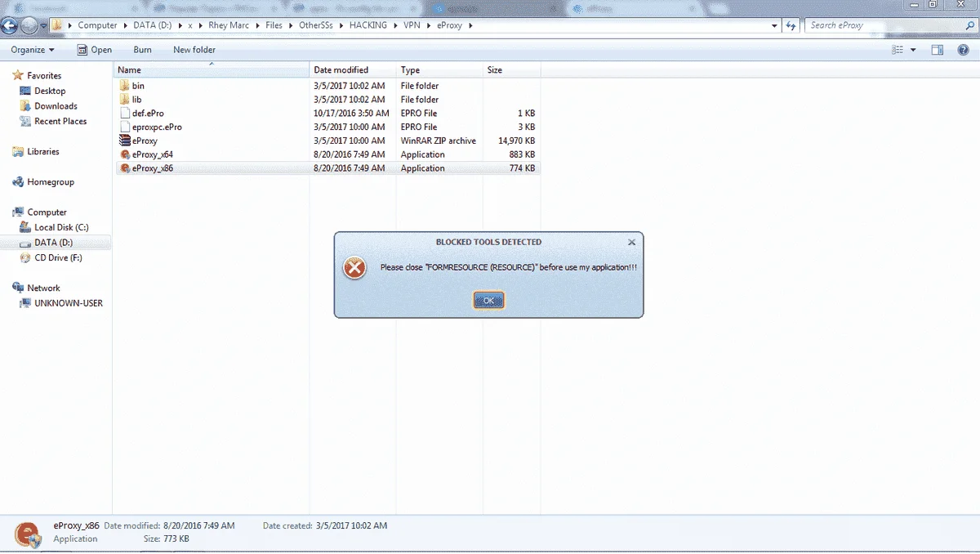Select the lib folder icon

pos(124,100)
